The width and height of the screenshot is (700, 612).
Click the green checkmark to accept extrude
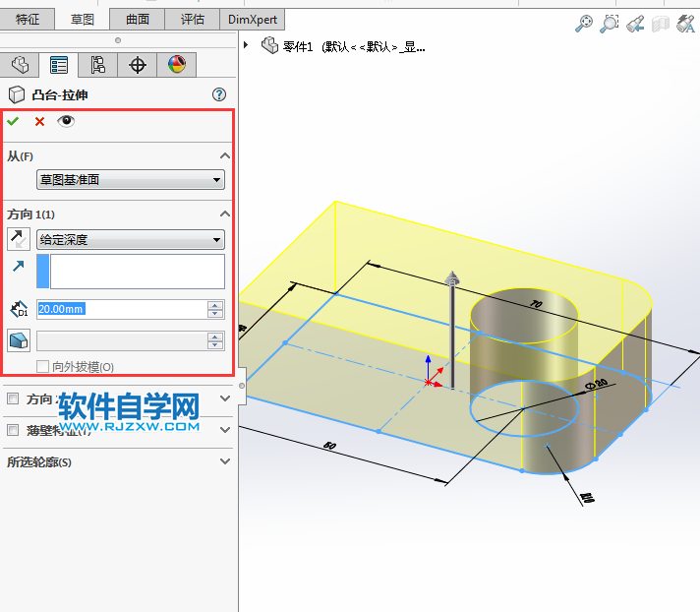pyautogui.click(x=13, y=121)
